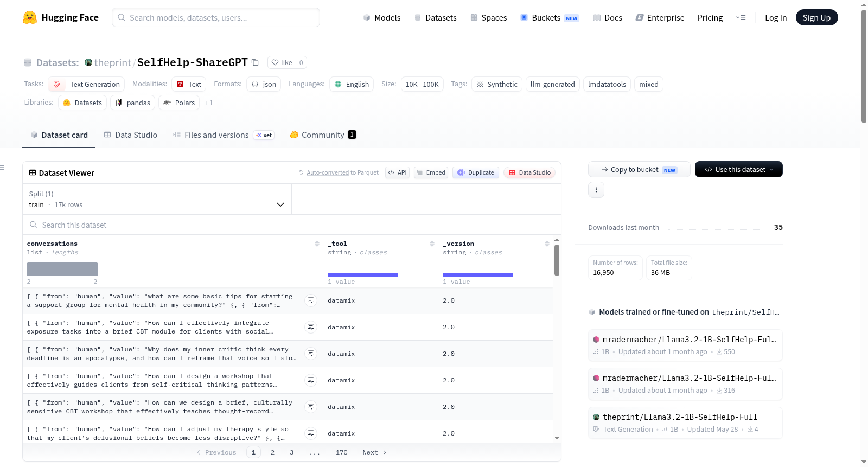This screenshot has height=467, width=868.
Task: Go to page 2 of the dataset
Action: [272, 452]
